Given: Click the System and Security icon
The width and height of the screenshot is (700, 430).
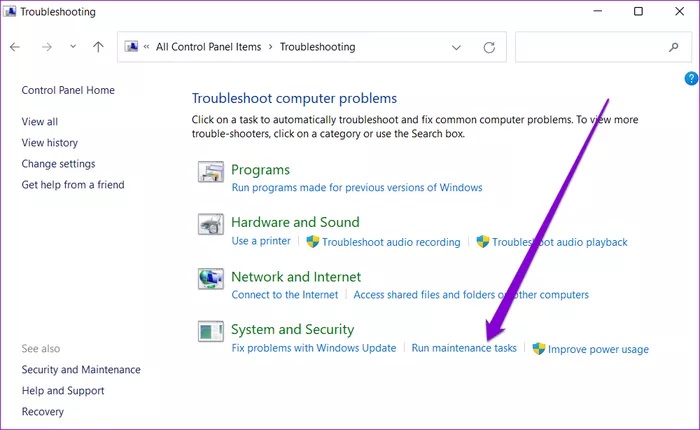Looking at the screenshot, I should pos(211,332).
